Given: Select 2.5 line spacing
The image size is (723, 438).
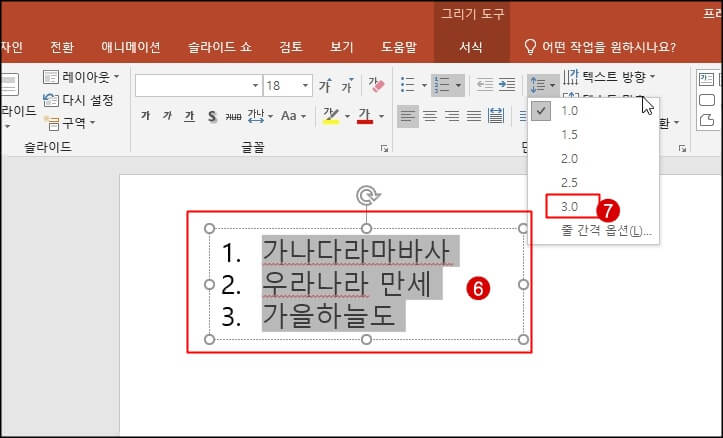Looking at the screenshot, I should click(x=593, y=182).
